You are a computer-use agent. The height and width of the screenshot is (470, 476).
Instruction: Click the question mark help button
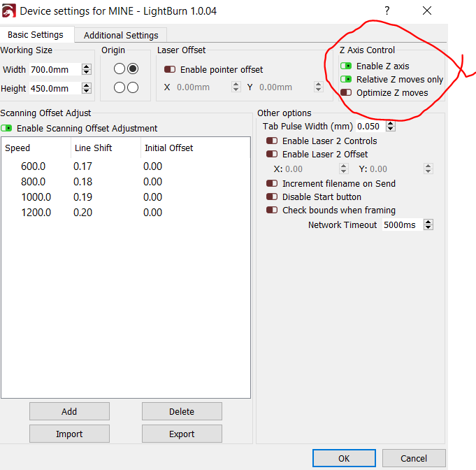point(387,10)
